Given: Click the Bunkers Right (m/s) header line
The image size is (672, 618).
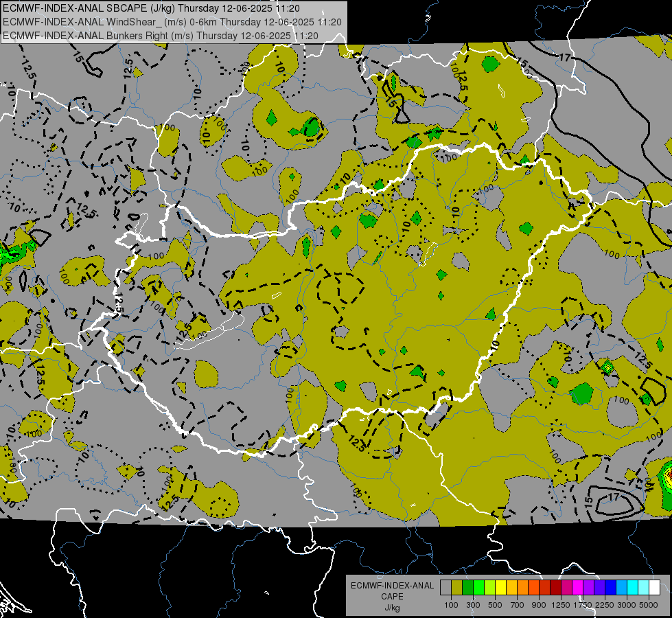Looking at the screenshot, I should 161,36.
